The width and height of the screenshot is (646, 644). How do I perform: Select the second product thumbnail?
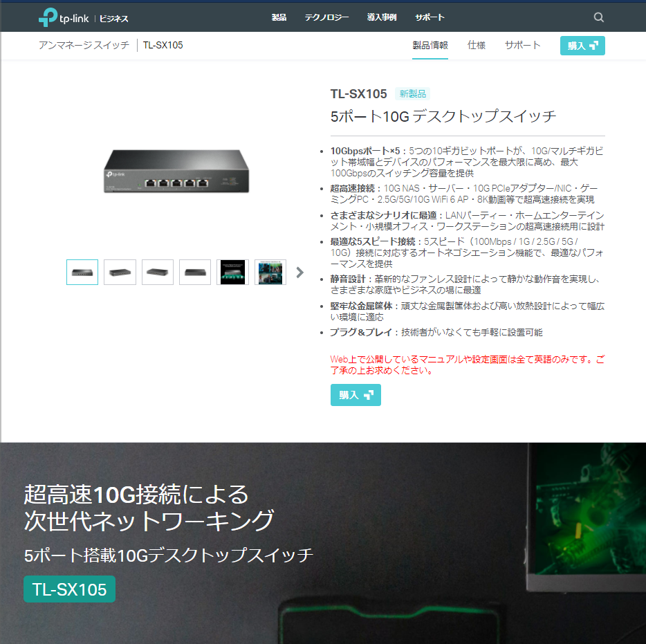120,272
